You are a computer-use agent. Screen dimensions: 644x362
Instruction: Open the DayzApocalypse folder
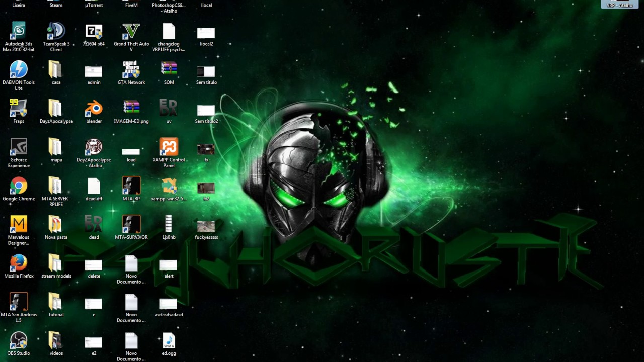pyautogui.click(x=55, y=109)
